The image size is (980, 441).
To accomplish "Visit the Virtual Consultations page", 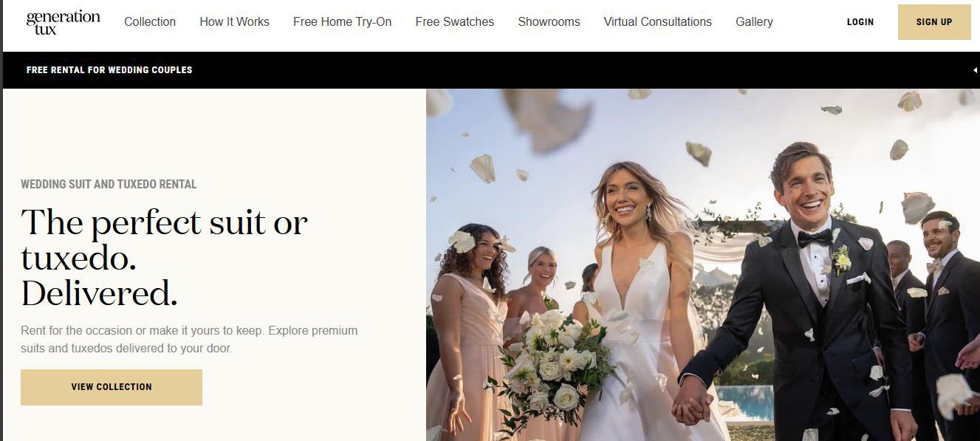I will pos(657,22).
